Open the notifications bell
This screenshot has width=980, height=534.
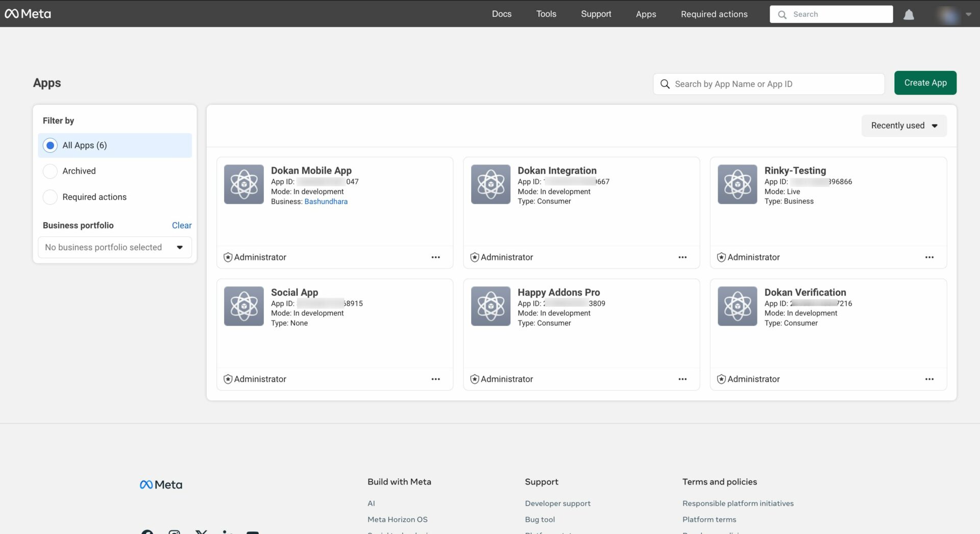click(909, 14)
